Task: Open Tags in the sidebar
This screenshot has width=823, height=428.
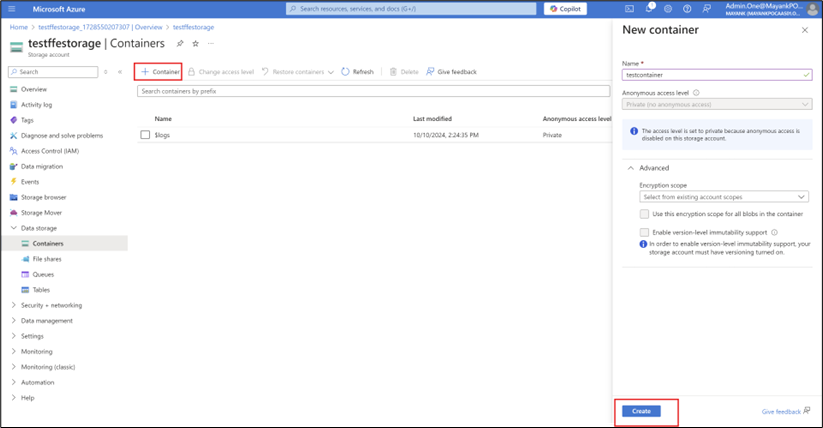Action: pos(27,120)
